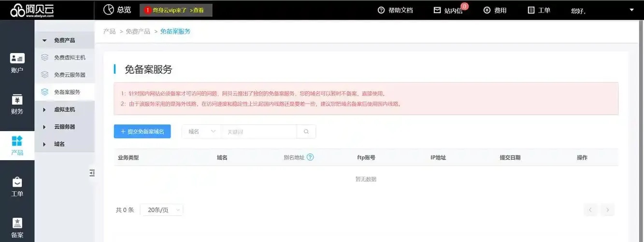Click the document icon beside top-bar 工单

tap(531, 10)
